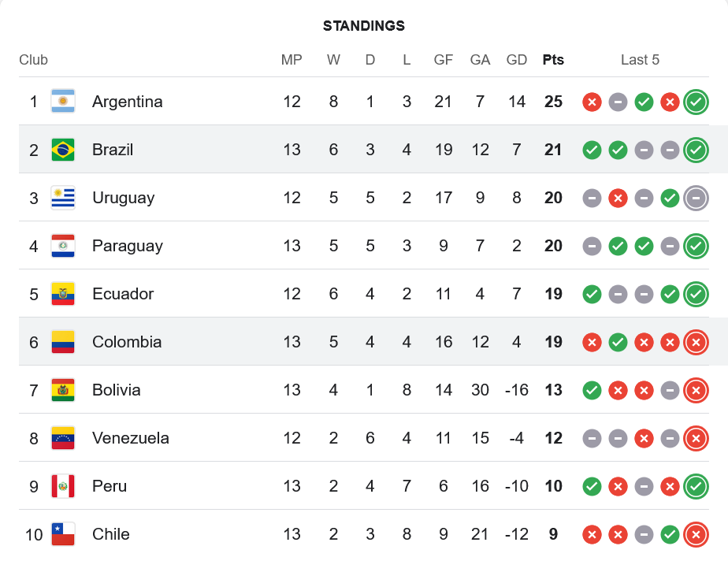This screenshot has height=572, width=728.
Task: Click the Paraguay flag icon
Action: tap(63, 246)
